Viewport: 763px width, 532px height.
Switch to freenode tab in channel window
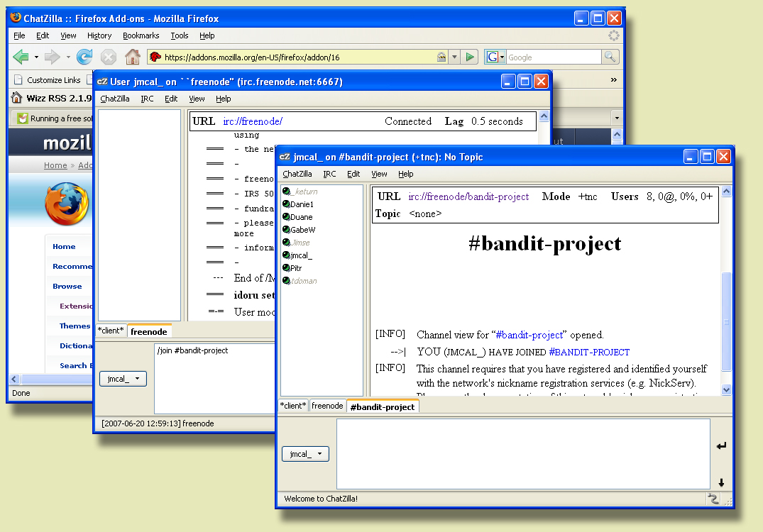pyautogui.click(x=327, y=406)
